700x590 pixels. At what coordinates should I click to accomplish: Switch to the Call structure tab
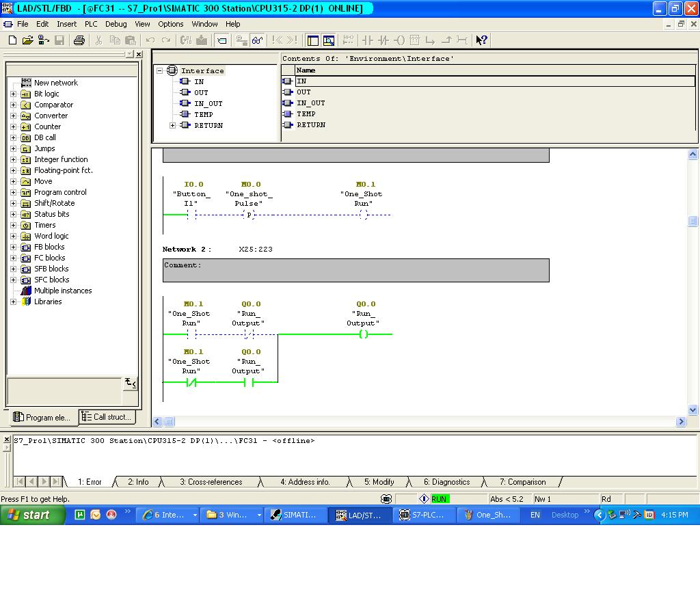tap(107, 417)
